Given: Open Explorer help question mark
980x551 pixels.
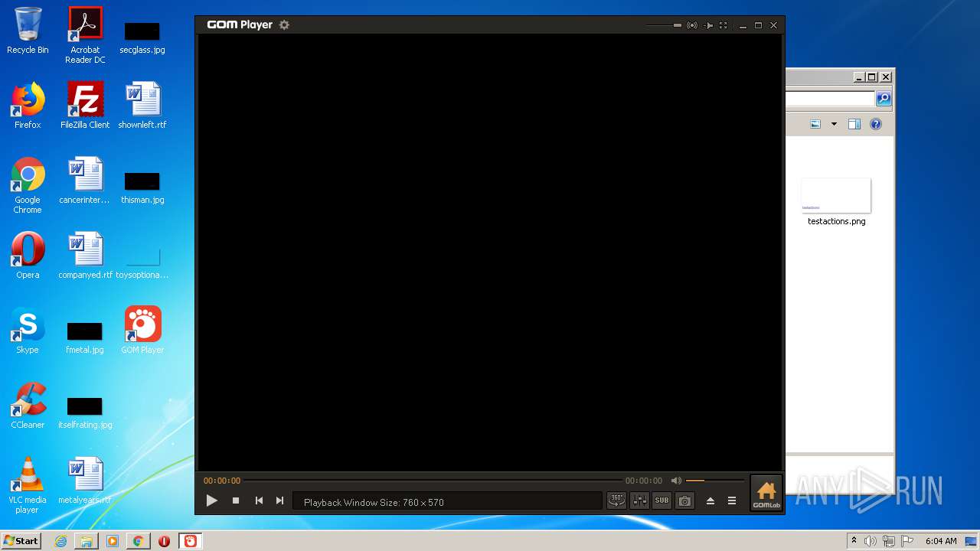Looking at the screenshot, I should click(876, 124).
